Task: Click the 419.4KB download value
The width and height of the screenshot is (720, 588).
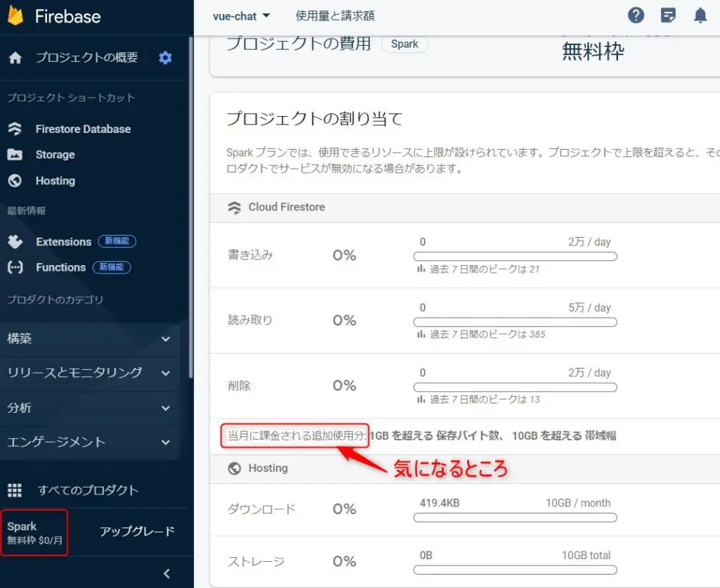Action: pos(439,503)
